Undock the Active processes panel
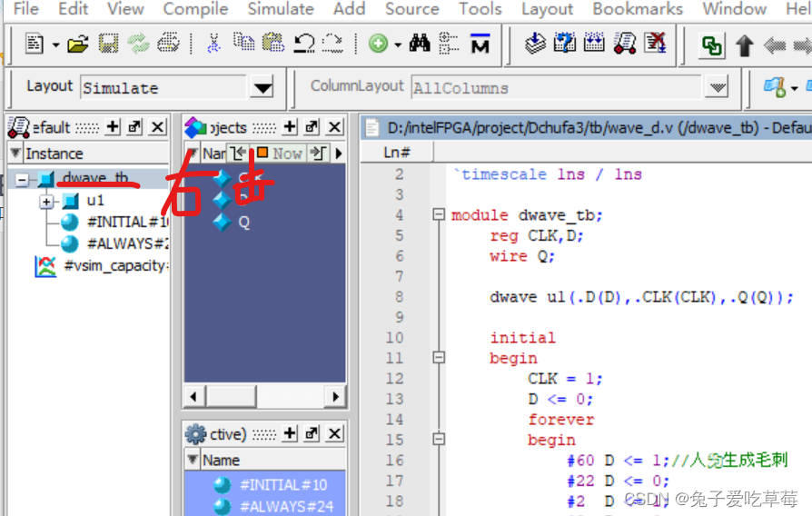This screenshot has height=516, width=812. [312, 433]
